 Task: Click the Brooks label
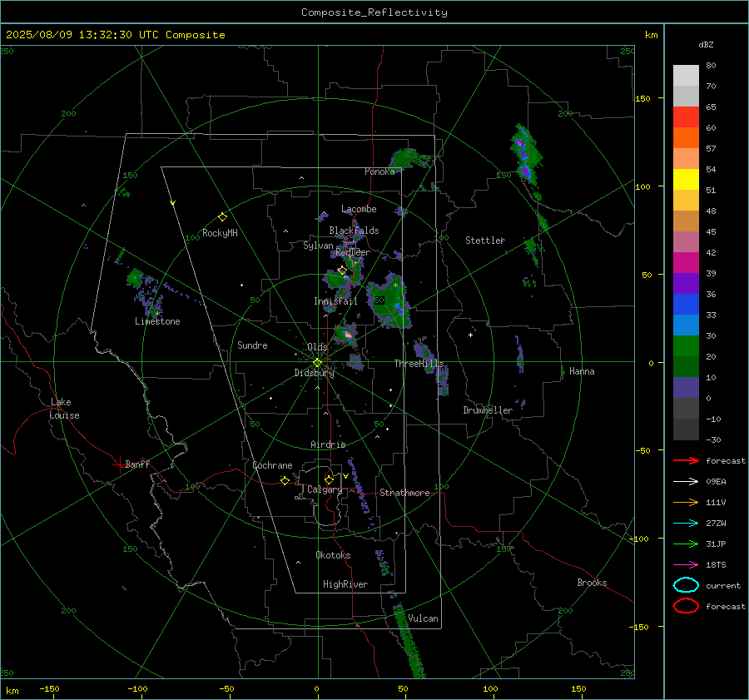point(592,583)
